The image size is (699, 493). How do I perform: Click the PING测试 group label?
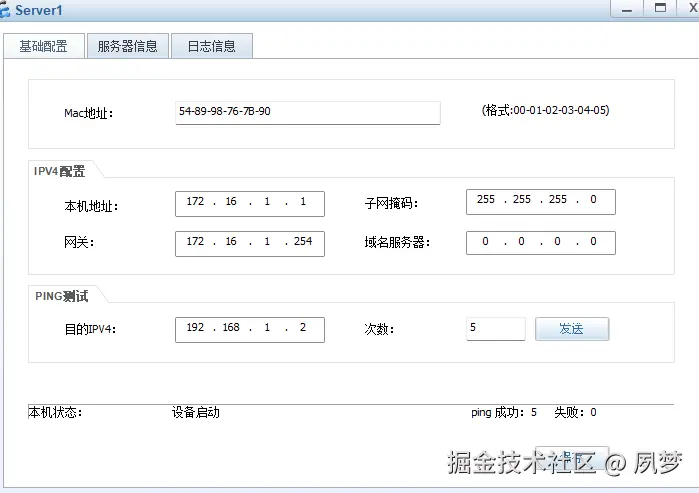click(62, 296)
